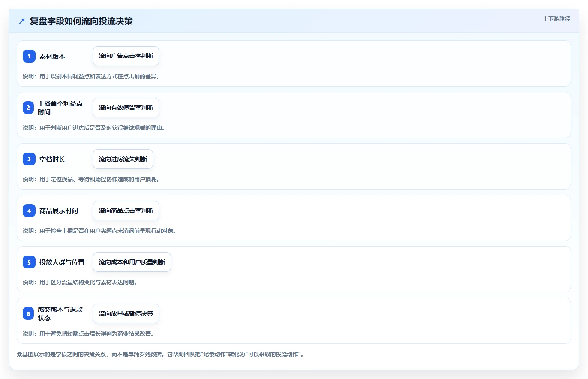This screenshot has width=588, height=379.
Task: Select the 流向放量或暂停决策 chip
Action: [126, 313]
